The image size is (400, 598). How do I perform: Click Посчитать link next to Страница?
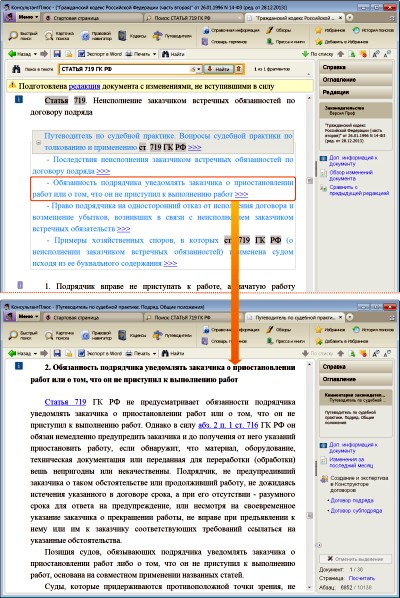(362, 578)
